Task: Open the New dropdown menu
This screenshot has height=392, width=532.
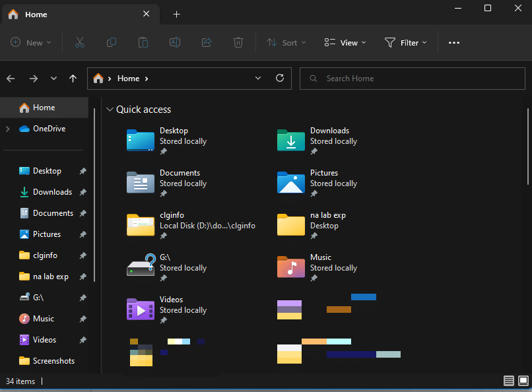Action: point(31,43)
